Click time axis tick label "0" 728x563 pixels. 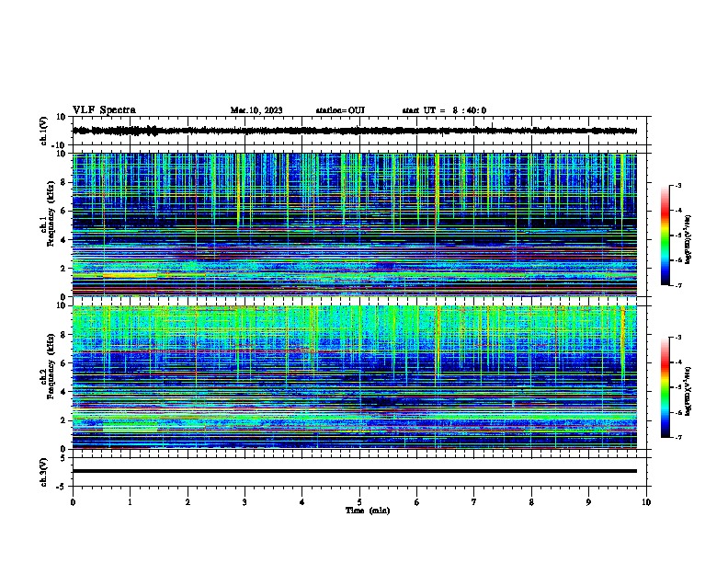coord(73,502)
